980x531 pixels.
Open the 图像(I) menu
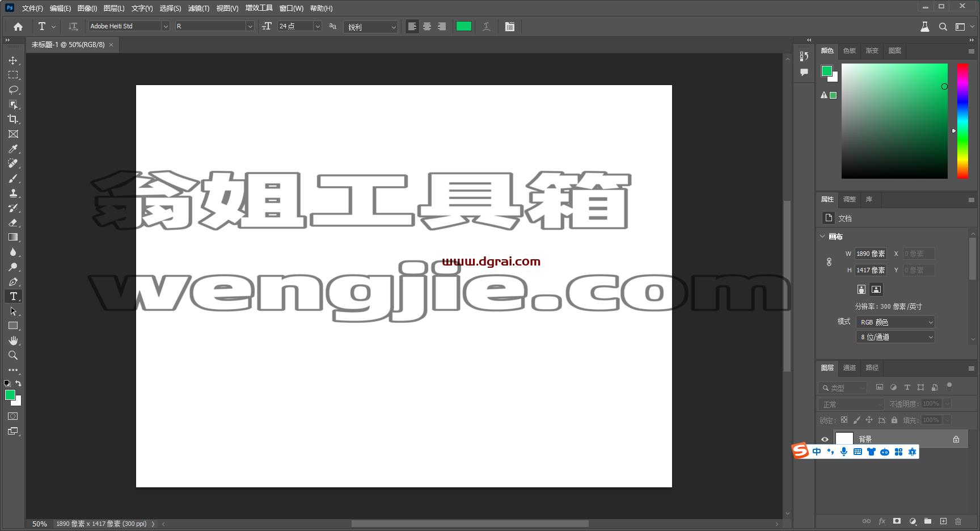(87, 8)
